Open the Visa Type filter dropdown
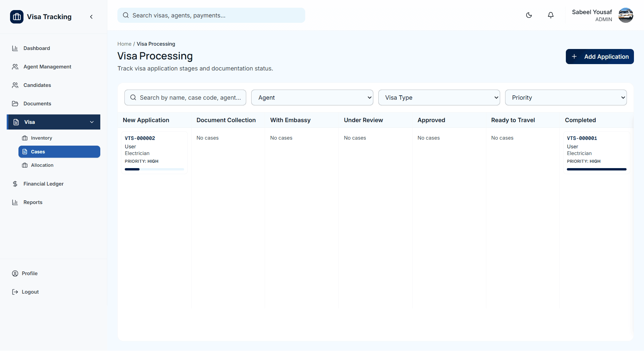Screen dimensions: 644x351 pyautogui.click(x=439, y=97)
